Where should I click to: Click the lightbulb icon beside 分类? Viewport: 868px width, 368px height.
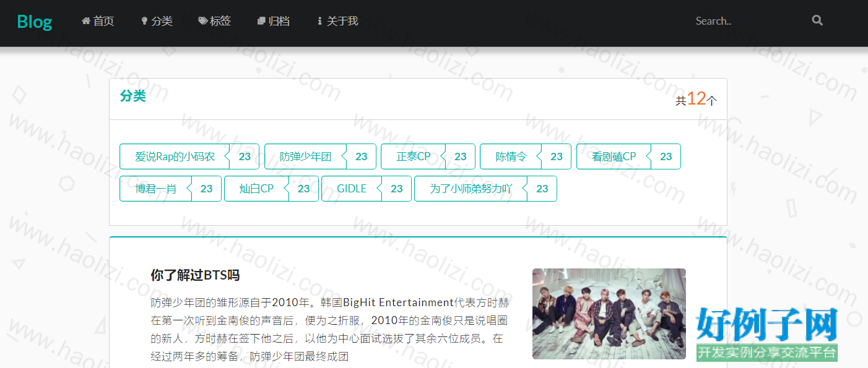click(x=144, y=21)
